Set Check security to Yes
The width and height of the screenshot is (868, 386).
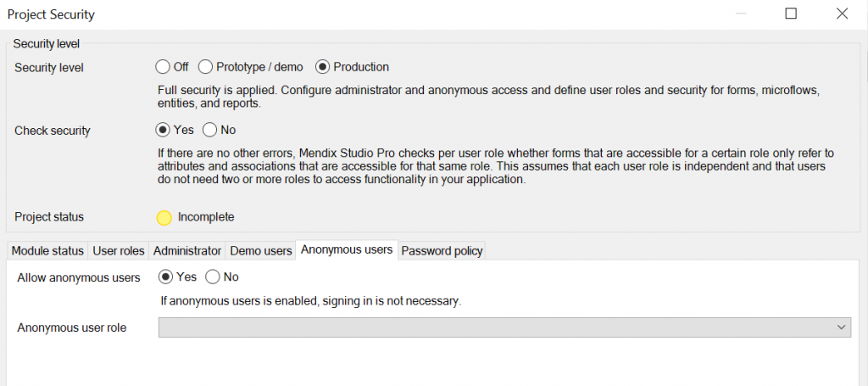tap(163, 130)
